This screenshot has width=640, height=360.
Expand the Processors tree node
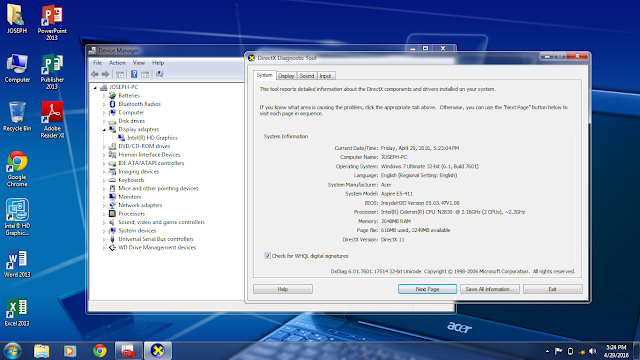pyautogui.click(x=104, y=214)
